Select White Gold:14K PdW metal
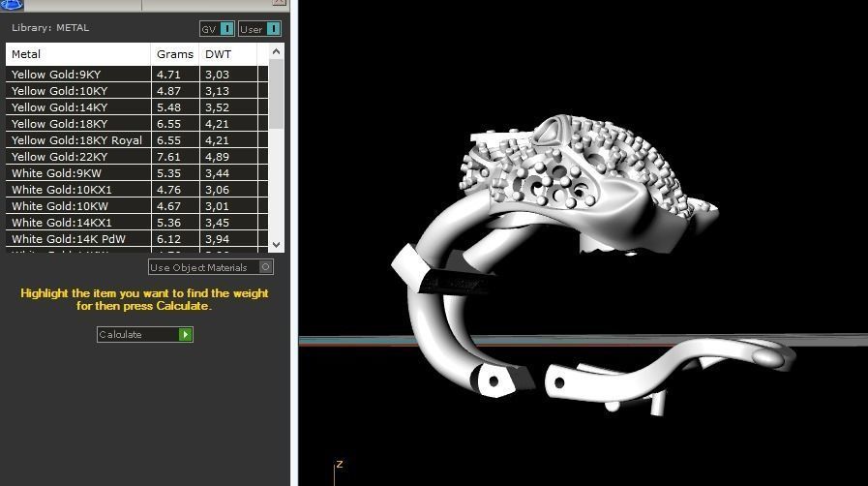Screen dimensions: 868x486 click(77, 239)
